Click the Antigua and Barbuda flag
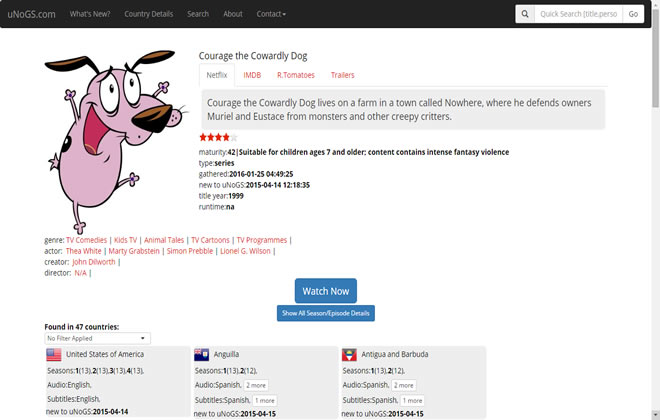660x420 pixels. (349, 355)
